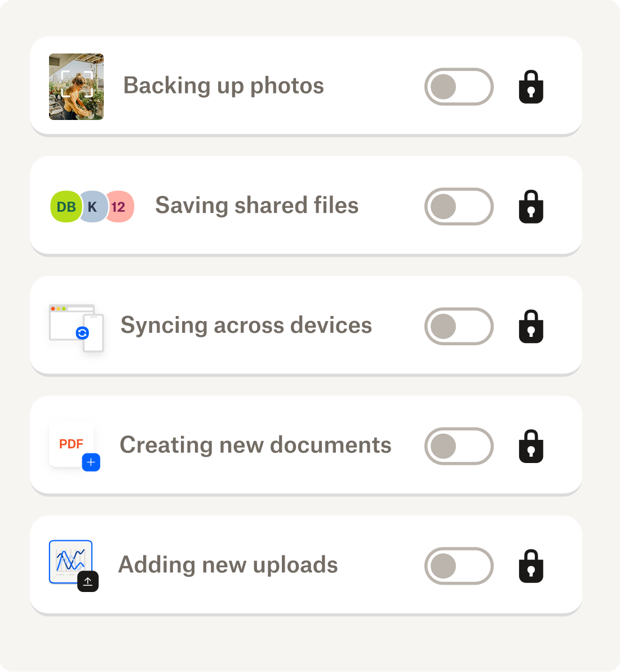Click the lock icon beside Saving shared files
This screenshot has height=672, width=620.
click(530, 207)
